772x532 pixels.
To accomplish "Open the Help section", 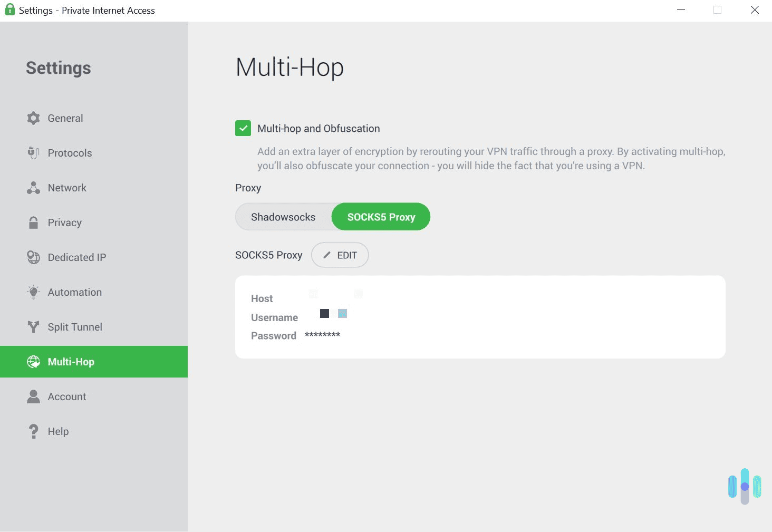I will (57, 431).
